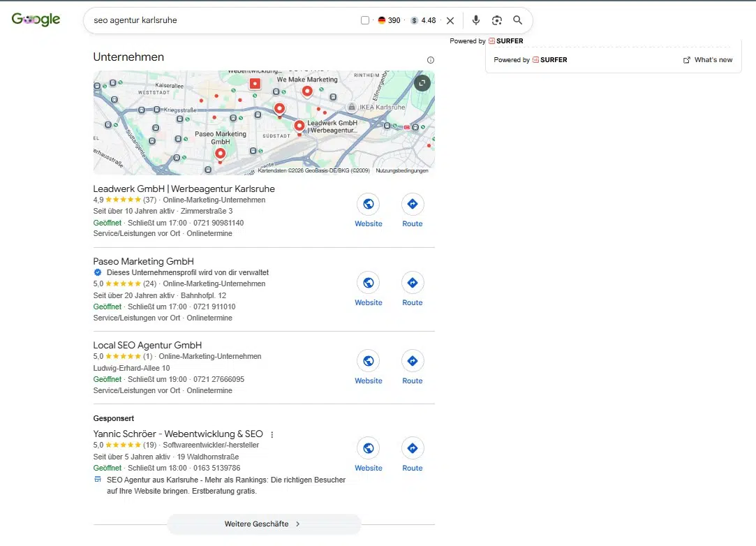Expand the map to full view
Viewport: 756px width, 546px height.
click(422, 83)
